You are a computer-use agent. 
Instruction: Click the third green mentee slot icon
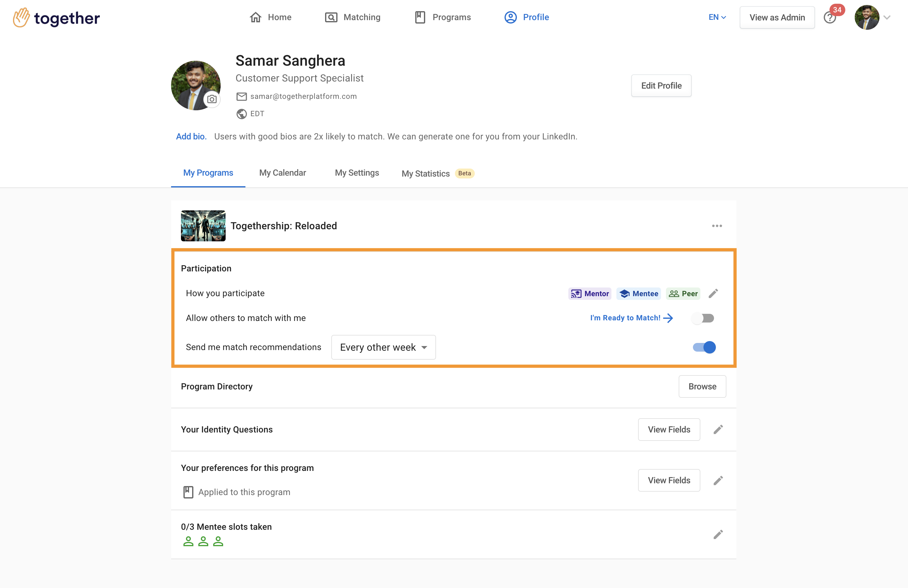[218, 542]
